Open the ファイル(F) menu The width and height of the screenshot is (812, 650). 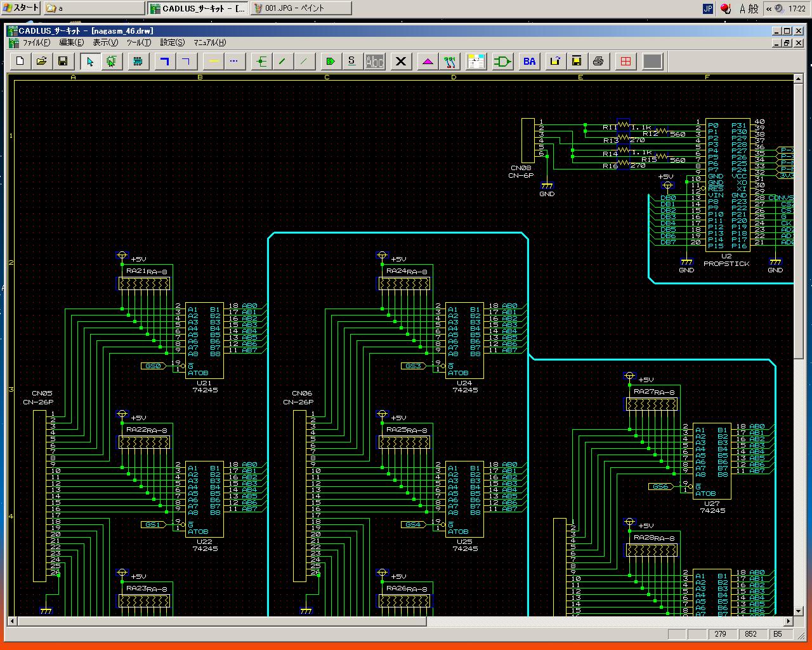point(36,43)
